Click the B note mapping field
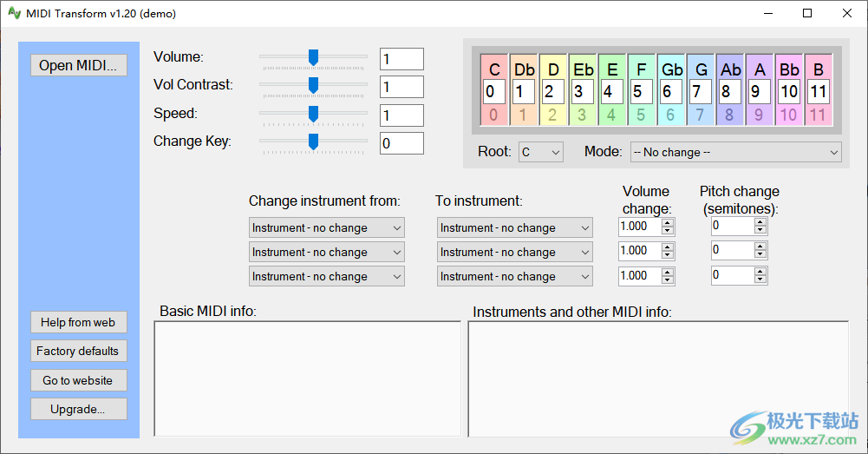The width and height of the screenshot is (868, 454). coord(819,91)
